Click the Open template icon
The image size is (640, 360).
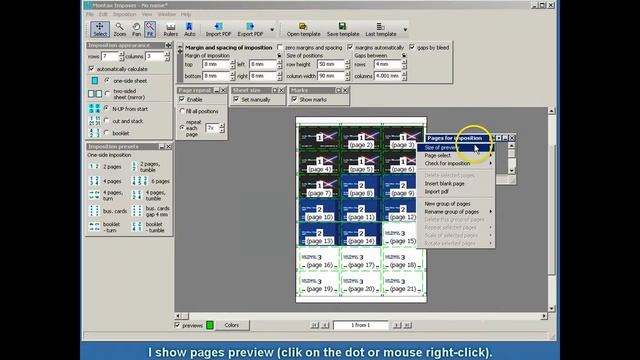[303, 29]
